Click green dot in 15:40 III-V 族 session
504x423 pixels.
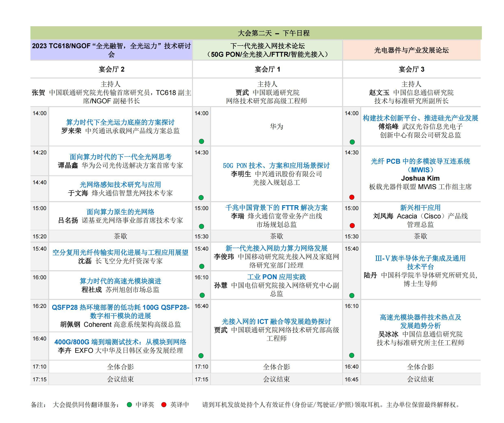(352, 295)
